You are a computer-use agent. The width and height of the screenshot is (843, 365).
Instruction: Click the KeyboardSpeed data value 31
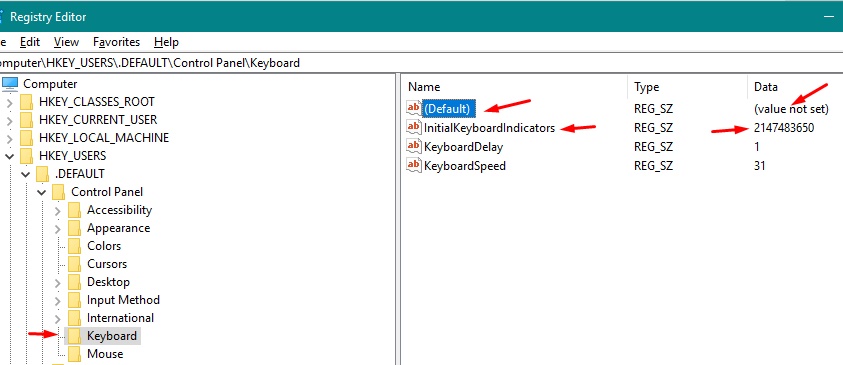[760, 166]
